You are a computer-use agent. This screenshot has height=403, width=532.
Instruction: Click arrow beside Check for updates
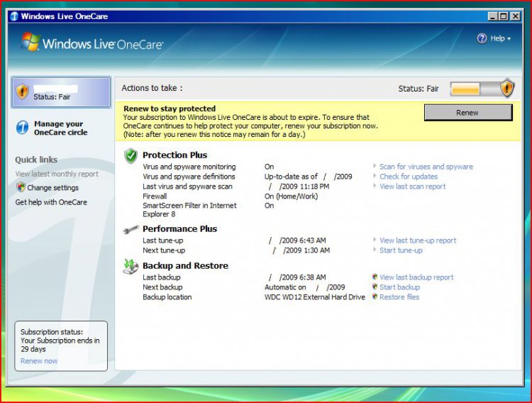pos(375,176)
